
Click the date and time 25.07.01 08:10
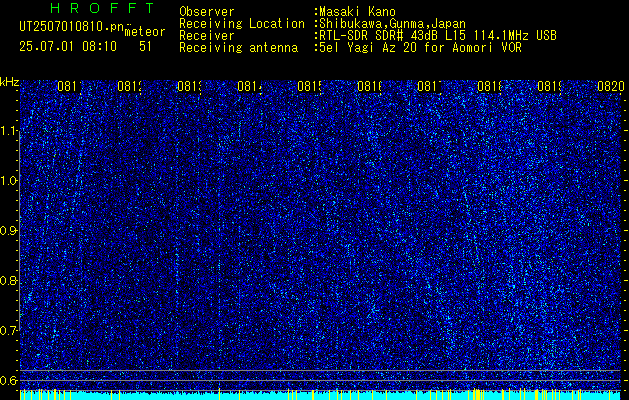68,47
